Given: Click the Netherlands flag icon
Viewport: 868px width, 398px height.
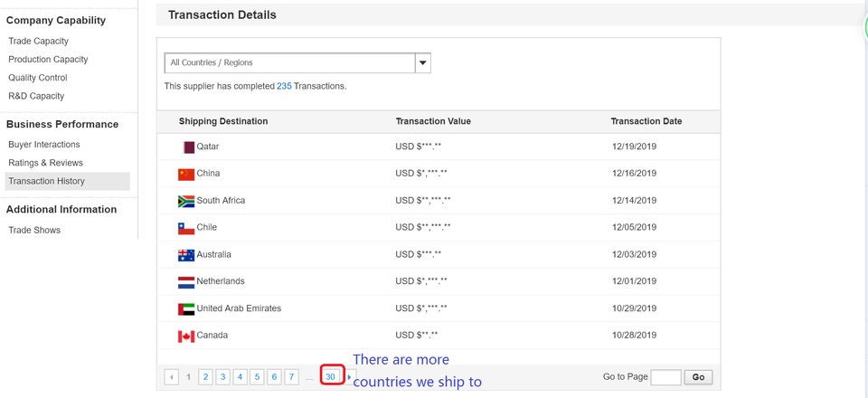Looking at the screenshot, I should coord(186,282).
